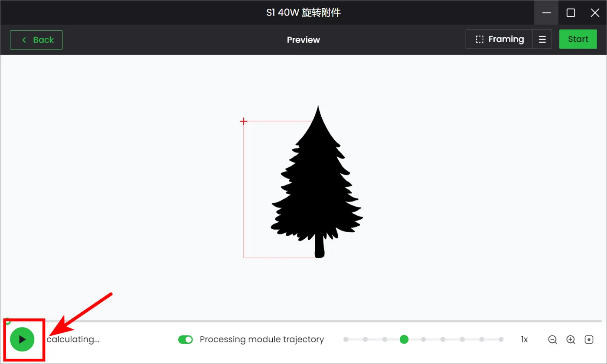
Task: Click the red crosshair origin marker
Action: click(244, 121)
